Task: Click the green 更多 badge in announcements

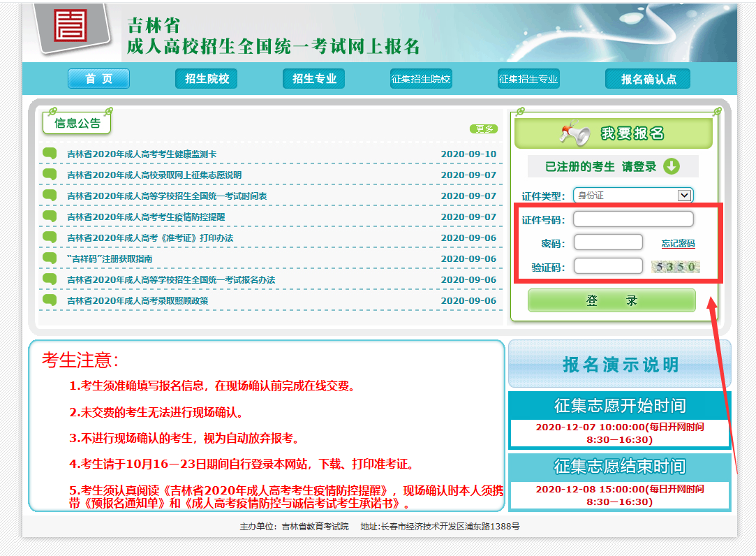Action: (x=483, y=129)
